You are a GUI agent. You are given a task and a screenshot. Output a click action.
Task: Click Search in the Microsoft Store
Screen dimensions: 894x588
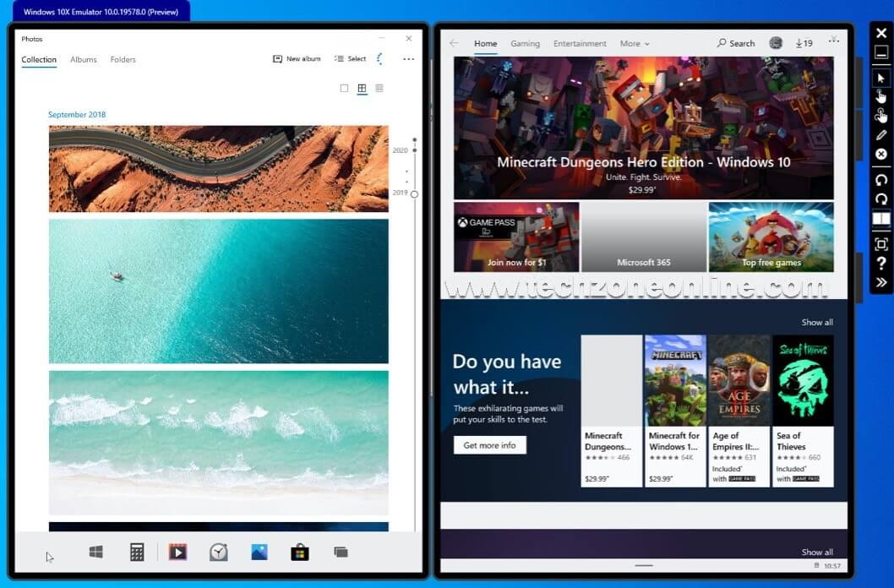coord(736,43)
